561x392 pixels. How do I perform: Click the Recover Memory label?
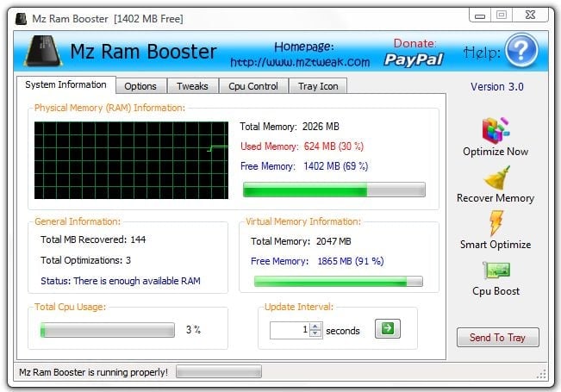[496, 198]
